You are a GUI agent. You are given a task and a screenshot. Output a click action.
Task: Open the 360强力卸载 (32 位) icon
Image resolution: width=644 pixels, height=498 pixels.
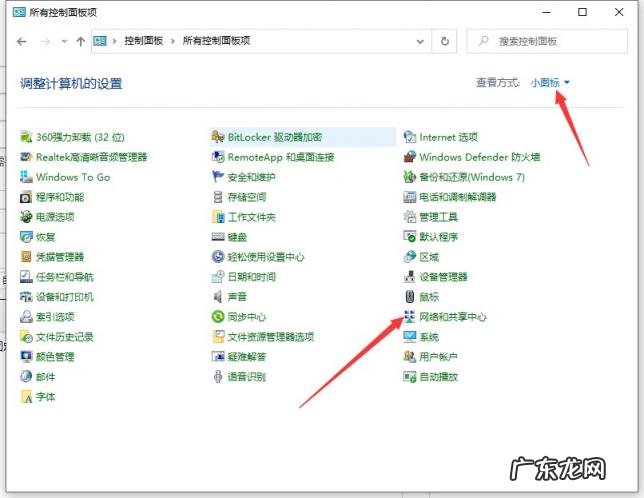click(x=26, y=137)
